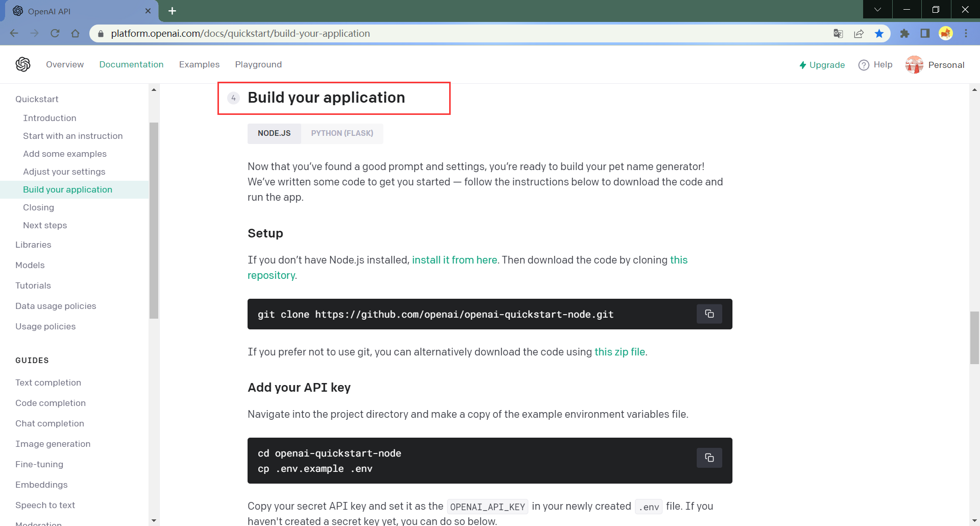Open the Extensions puzzle menu
This screenshot has height=526, width=980.
[x=904, y=33]
